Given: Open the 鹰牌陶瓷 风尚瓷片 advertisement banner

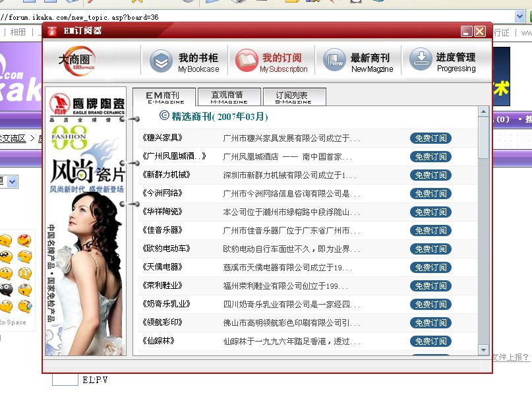Looking at the screenshot, I should [x=86, y=221].
